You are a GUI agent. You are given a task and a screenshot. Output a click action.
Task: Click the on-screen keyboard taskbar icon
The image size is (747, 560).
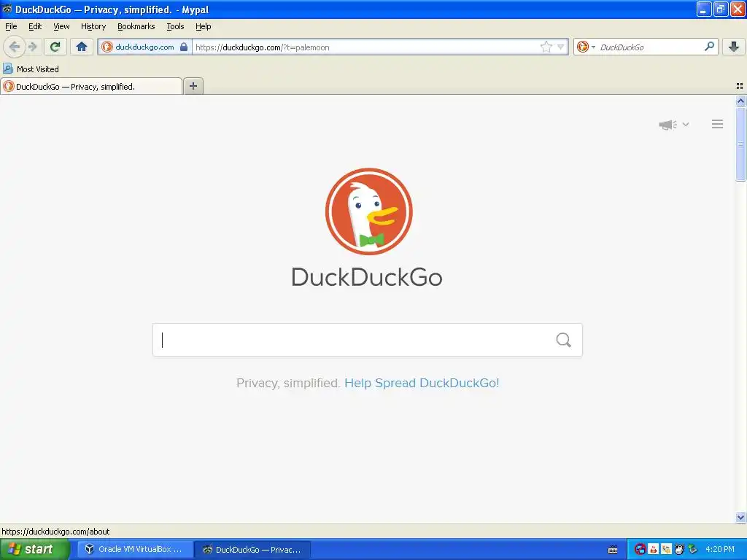pyautogui.click(x=613, y=550)
